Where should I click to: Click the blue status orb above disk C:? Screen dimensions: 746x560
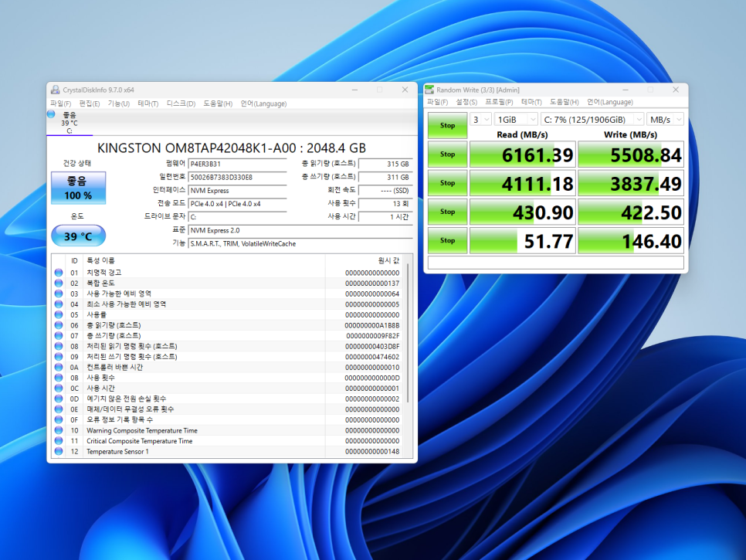pyautogui.click(x=52, y=114)
